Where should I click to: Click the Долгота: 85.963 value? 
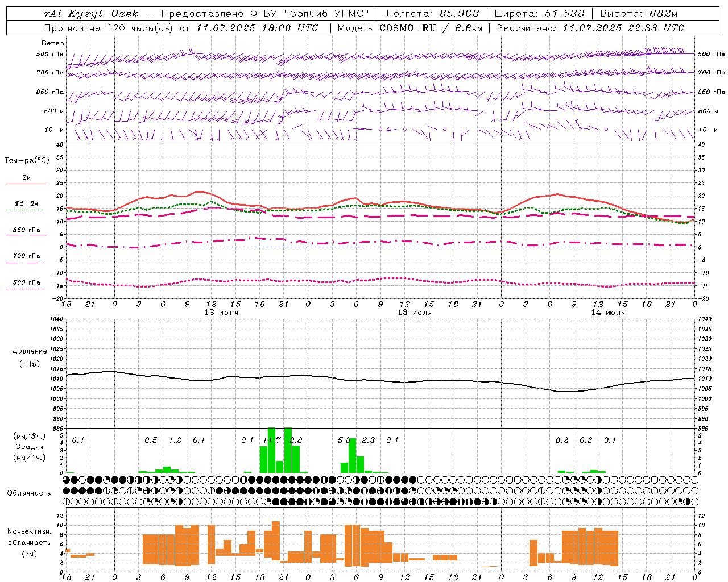[432, 14]
